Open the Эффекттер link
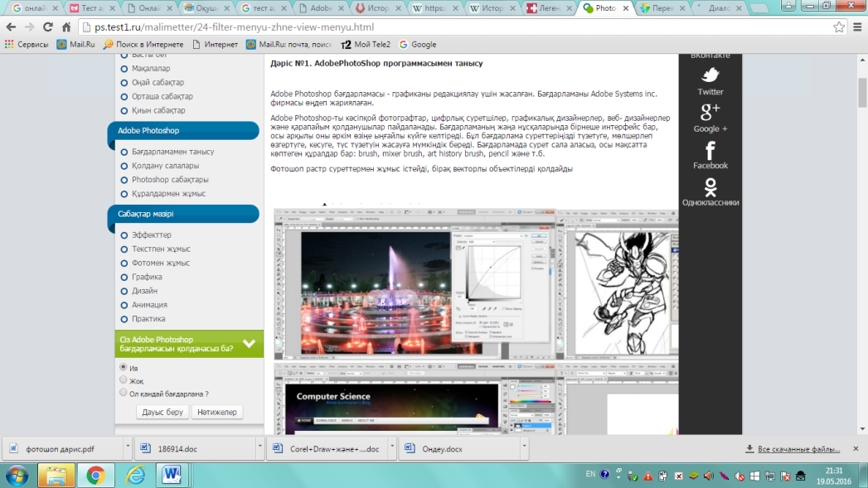The width and height of the screenshot is (868, 488). [x=151, y=234]
